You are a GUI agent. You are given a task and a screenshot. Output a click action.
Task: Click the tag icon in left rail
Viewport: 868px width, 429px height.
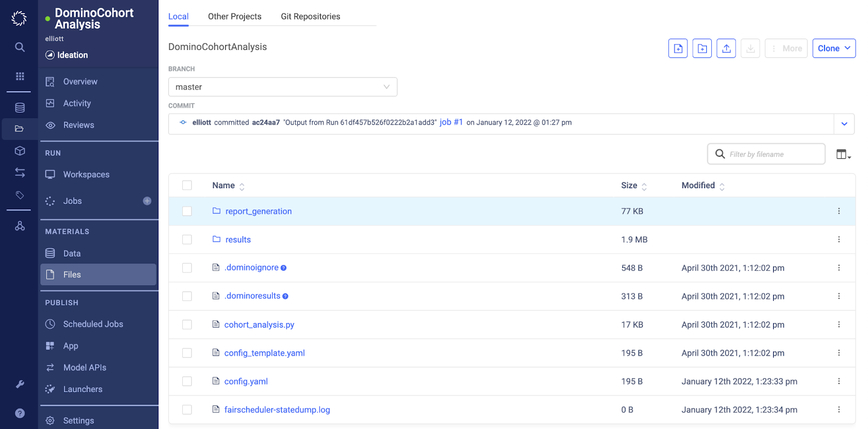(20, 195)
